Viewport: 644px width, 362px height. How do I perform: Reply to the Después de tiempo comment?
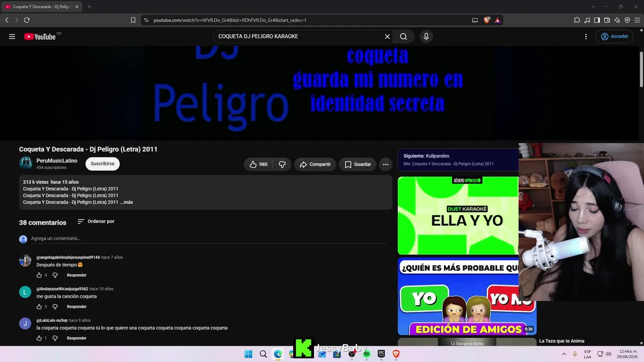[x=76, y=275]
